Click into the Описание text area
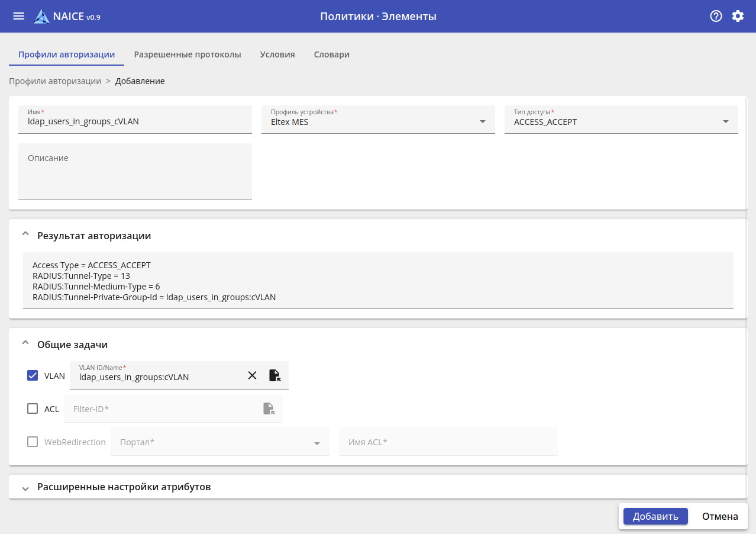 135,178
